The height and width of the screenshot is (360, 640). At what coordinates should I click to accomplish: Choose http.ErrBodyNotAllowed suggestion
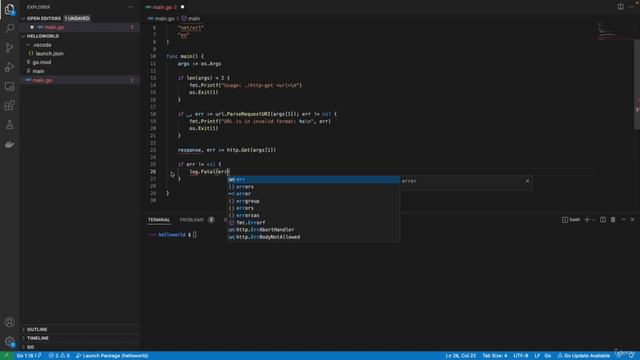(313, 237)
